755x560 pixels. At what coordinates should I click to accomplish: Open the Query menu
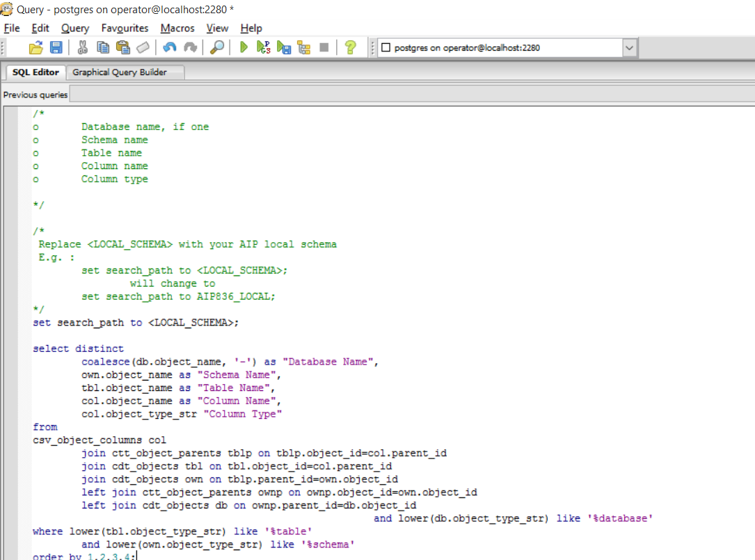pos(75,28)
